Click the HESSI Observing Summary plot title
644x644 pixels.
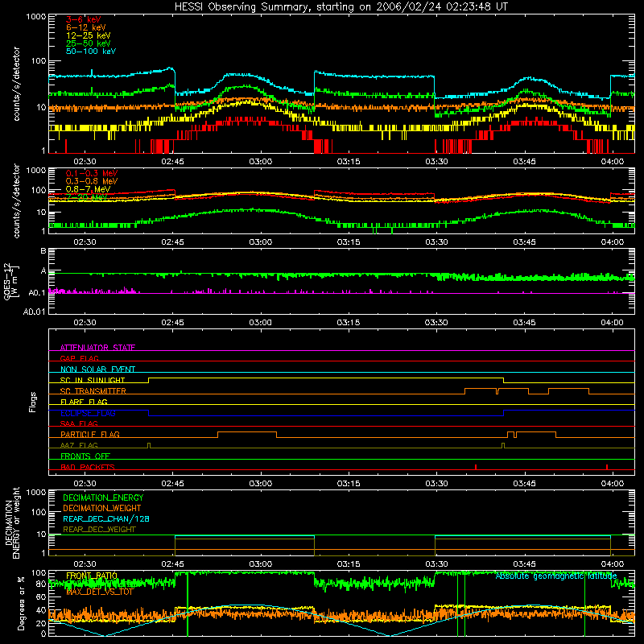[x=341, y=7]
